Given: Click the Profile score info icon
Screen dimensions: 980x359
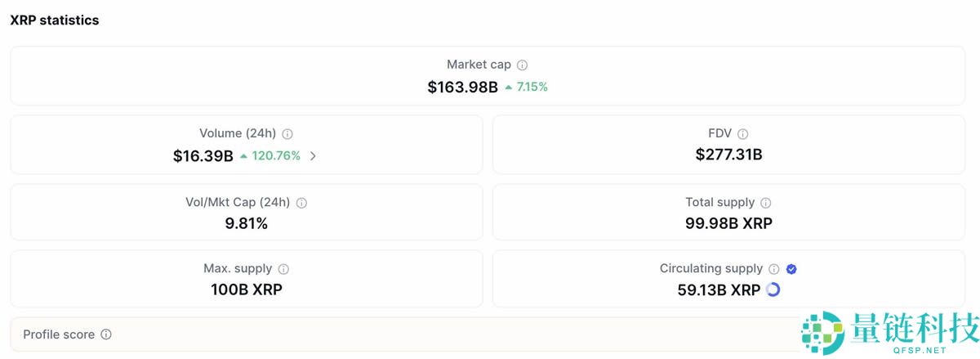Looking at the screenshot, I should (106, 334).
